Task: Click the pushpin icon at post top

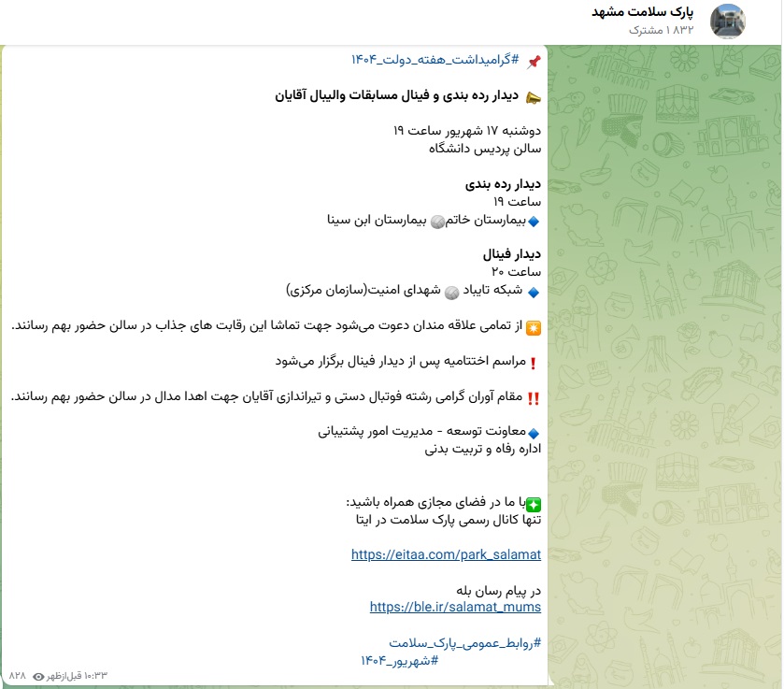Action: (x=534, y=62)
